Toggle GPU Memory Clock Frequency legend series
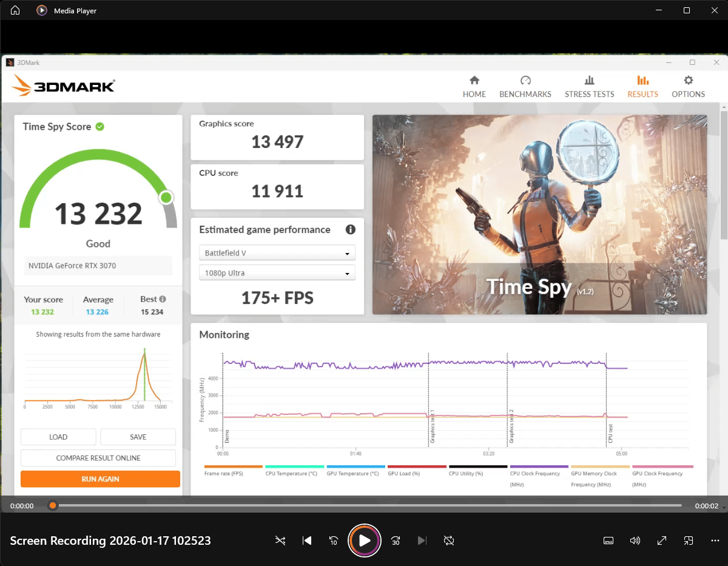This screenshot has height=566, width=728. click(601, 476)
